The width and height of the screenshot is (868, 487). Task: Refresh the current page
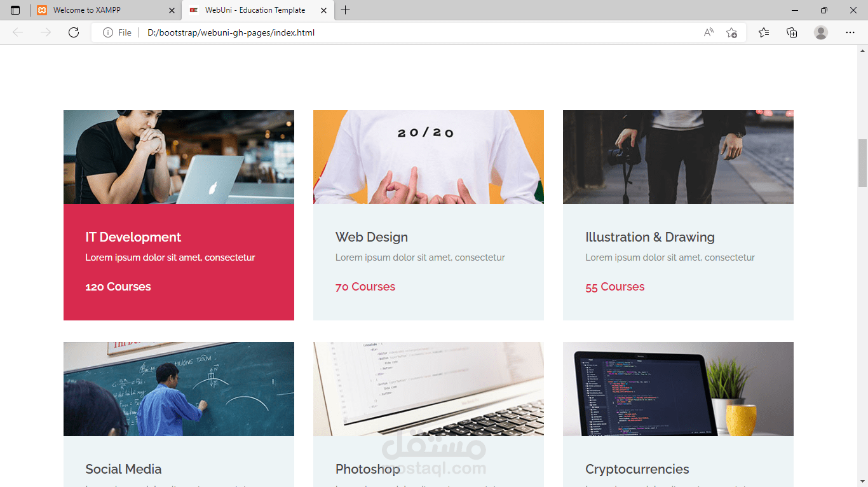(x=74, y=32)
